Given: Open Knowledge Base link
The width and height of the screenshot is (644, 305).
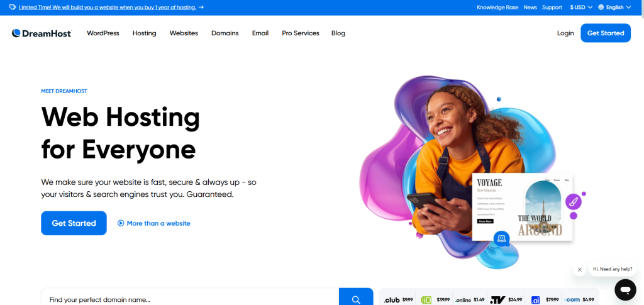Looking at the screenshot, I should coord(497,8).
